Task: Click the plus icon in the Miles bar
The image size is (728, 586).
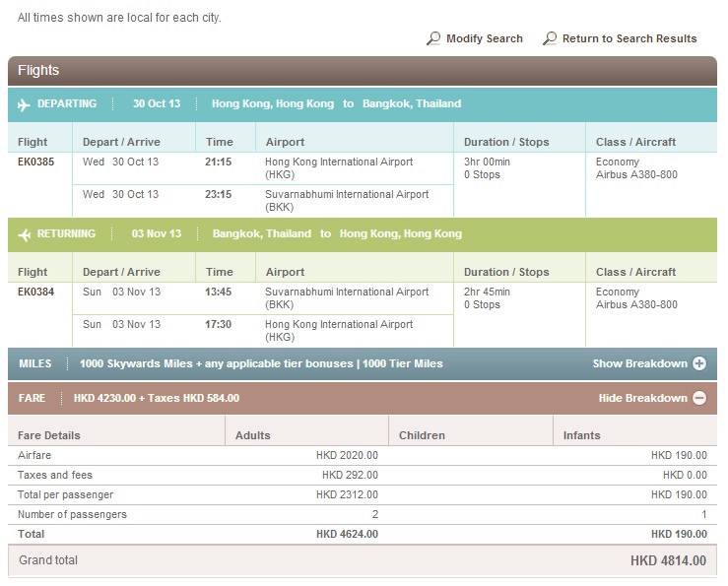Action: point(699,363)
